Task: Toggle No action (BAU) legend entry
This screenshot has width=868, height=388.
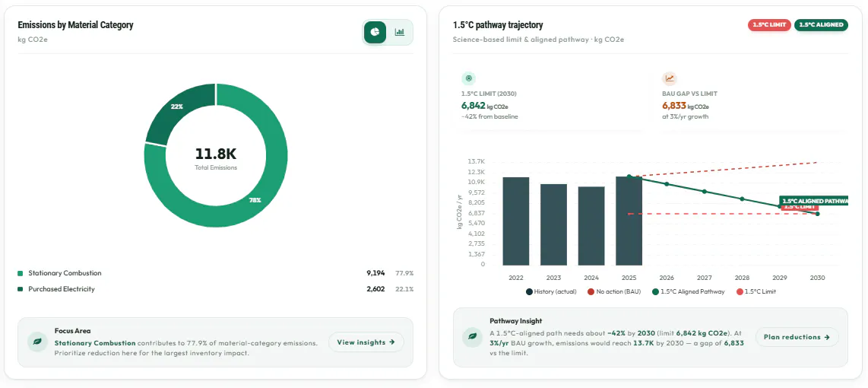Action: pos(614,291)
